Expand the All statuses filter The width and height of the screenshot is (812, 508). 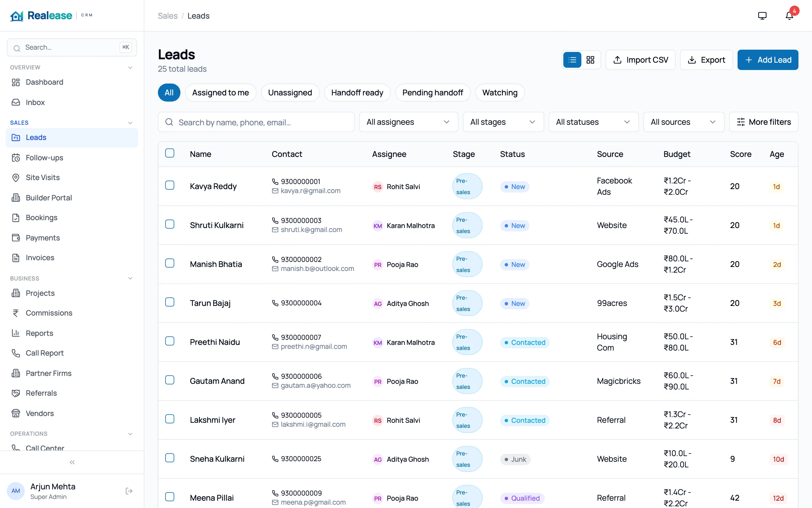(593, 122)
